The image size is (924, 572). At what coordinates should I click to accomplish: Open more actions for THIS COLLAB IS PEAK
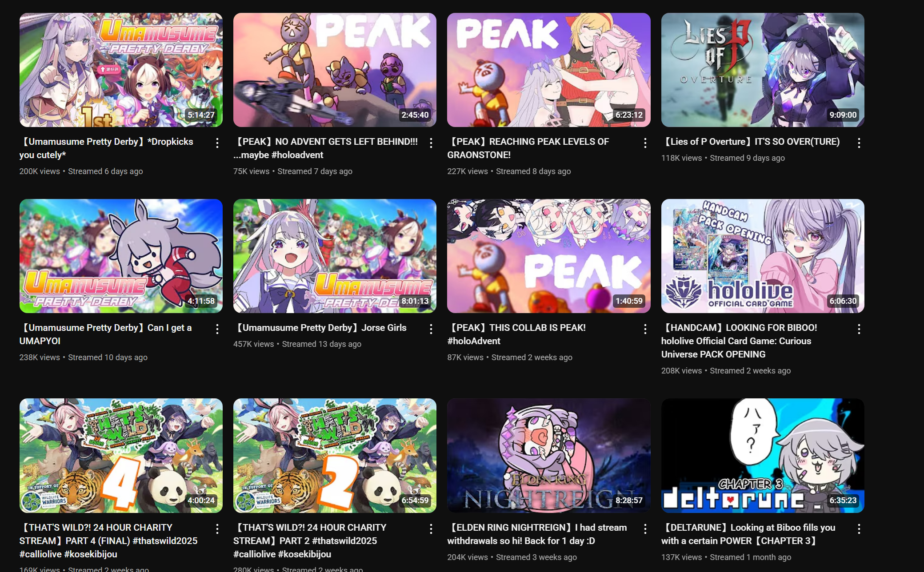click(645, 329)
